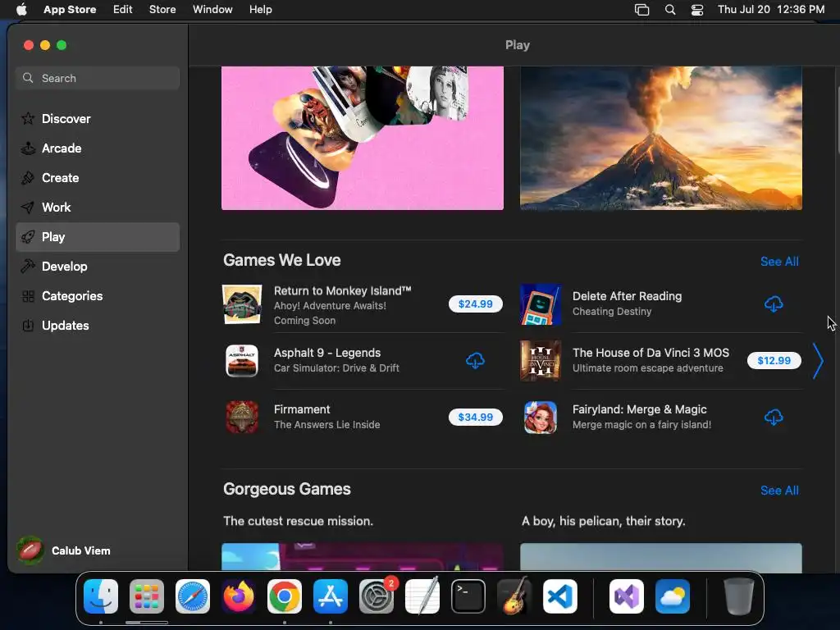This screenshot has width=840, height=630.
Task: Open the boy and pelican story card
Action: coord(661,557)
